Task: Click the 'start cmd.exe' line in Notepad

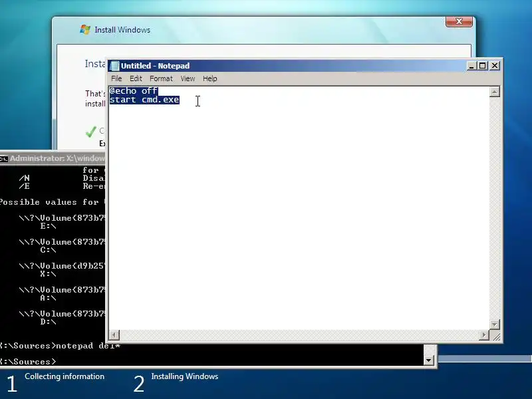Action: (144, 100)
